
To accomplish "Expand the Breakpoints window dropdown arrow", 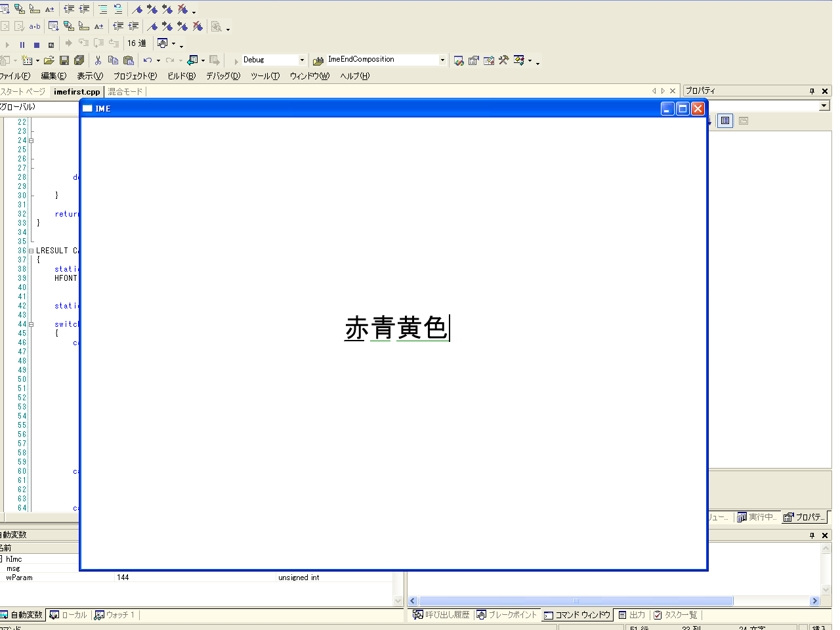I will (173, 44).
